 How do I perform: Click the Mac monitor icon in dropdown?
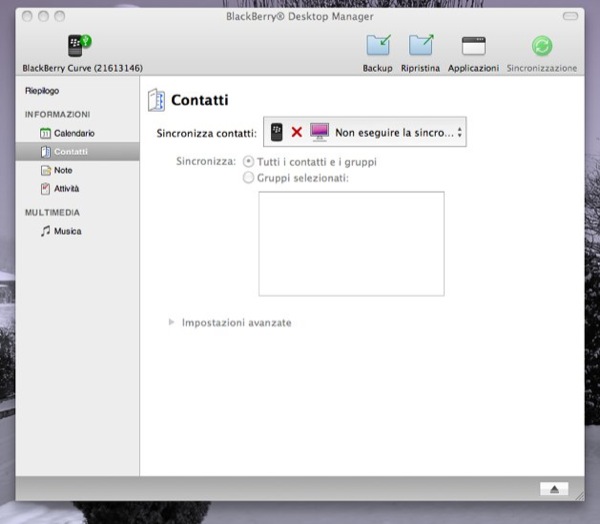[x=320, y=132]
